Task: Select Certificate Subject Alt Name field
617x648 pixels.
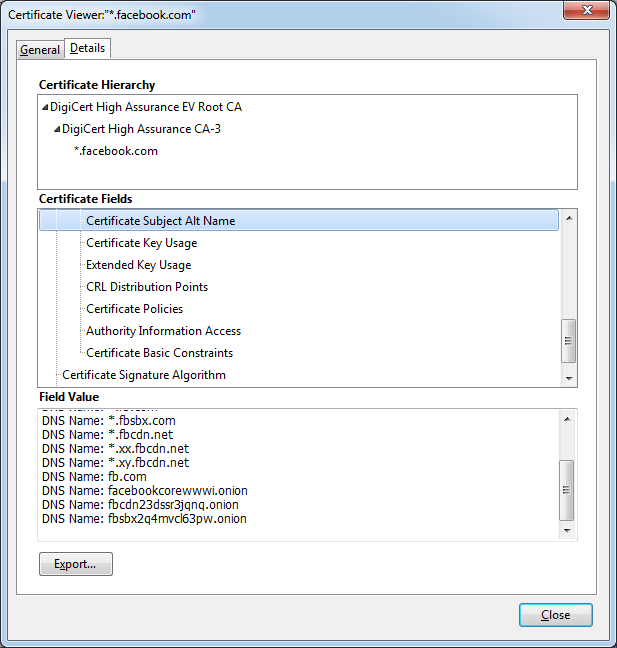Action: click(299, 221)
